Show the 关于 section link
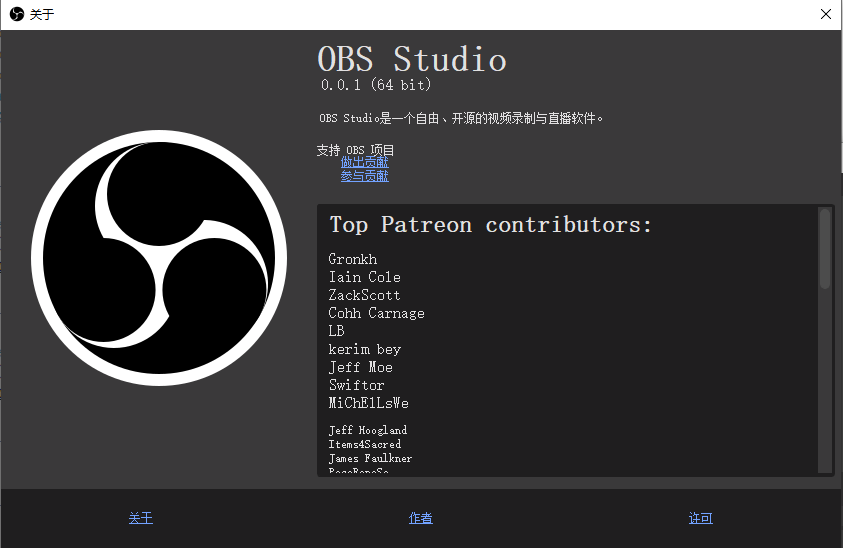Screen dimensions: 843x548 pyautogui.click(x=141, y=518)
